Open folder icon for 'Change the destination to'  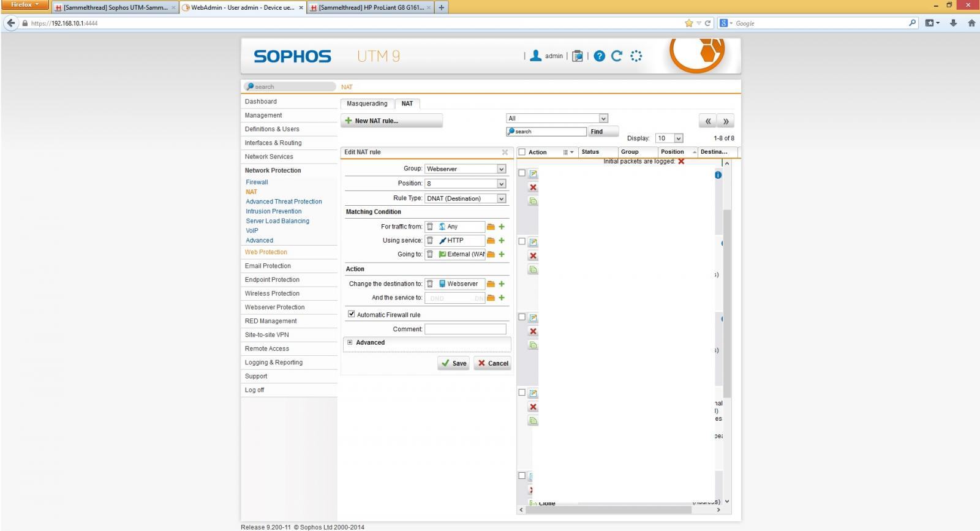coord(491,284)
